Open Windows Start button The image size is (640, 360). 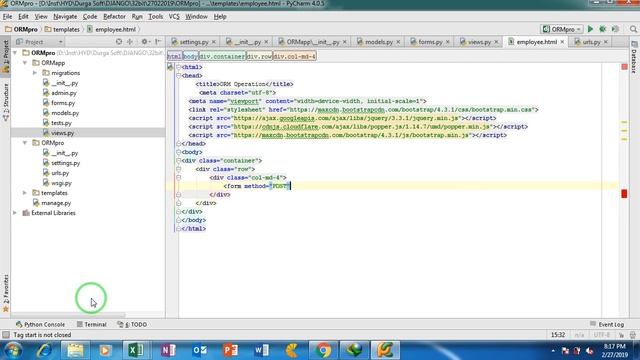point(13,350)
